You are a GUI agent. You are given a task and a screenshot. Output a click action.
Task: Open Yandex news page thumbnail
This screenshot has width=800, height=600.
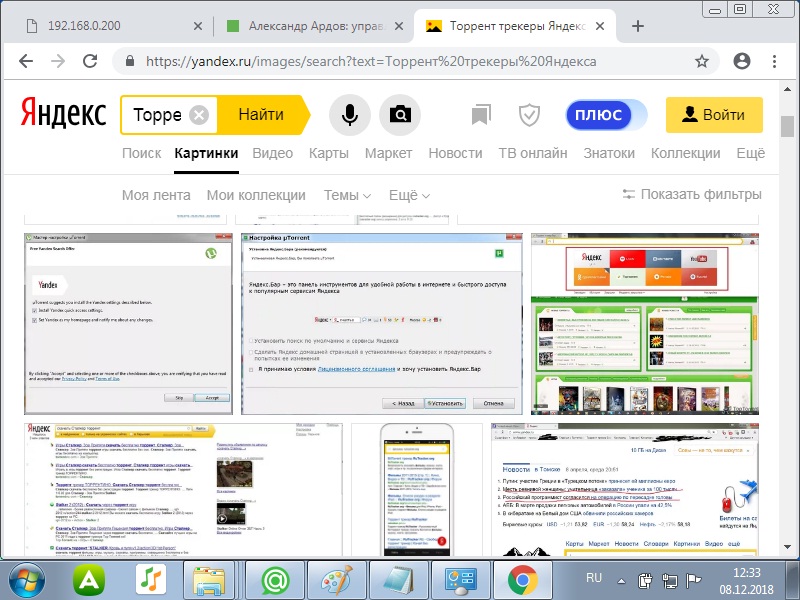625,489
